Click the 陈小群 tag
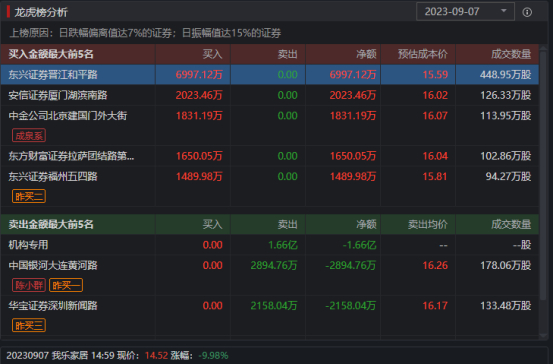Image resolution: width=554 pixels, height=364 pixels. click(x=29, y=285)
